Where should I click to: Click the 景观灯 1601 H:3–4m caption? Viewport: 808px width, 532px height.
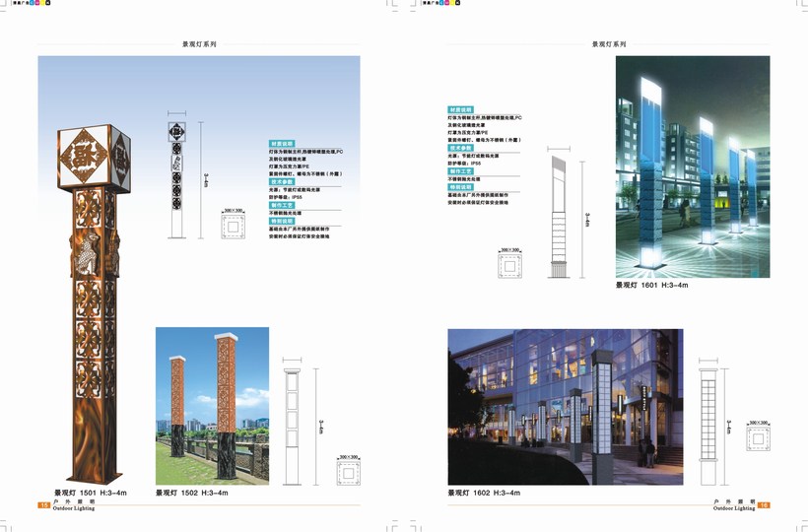point(651,286)
